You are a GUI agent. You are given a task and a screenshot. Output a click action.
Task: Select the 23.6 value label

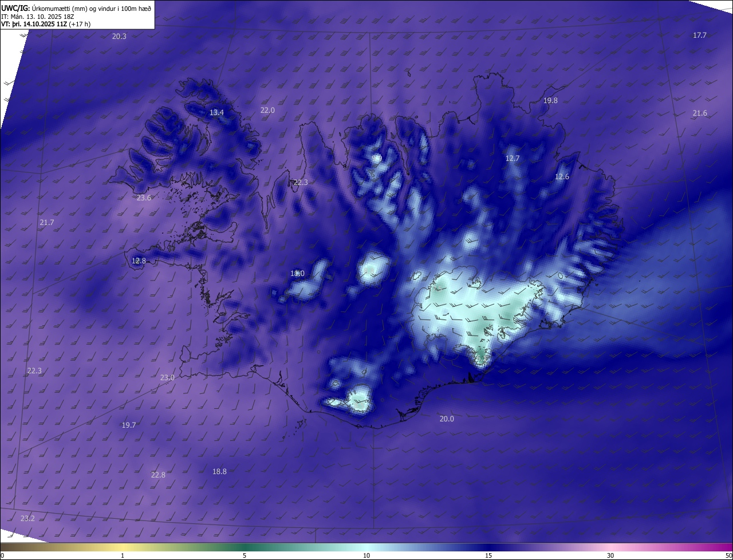(144, 198)
